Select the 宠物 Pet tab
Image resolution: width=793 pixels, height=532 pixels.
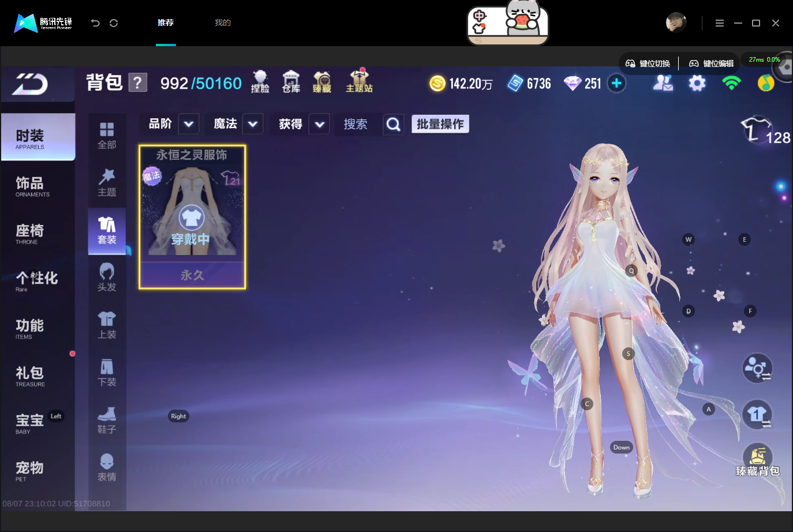[x=38, y=471]
